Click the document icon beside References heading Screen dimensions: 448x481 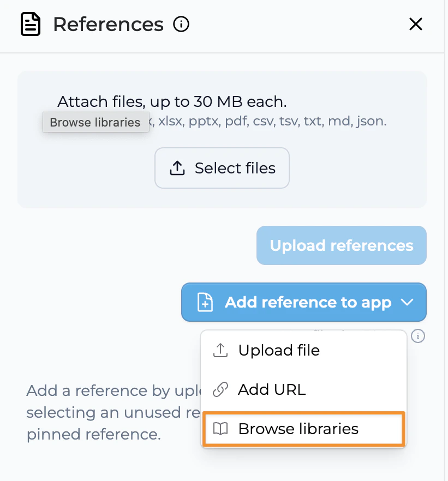[x=31, y=24]
